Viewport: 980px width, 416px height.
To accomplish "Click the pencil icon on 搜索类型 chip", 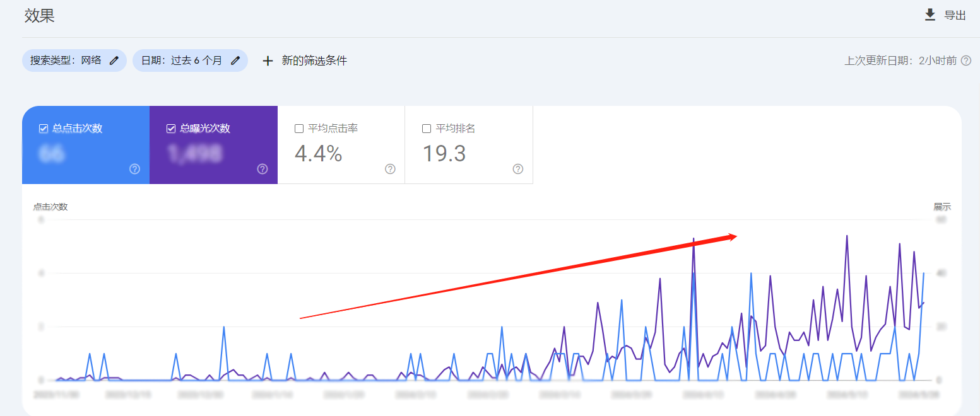I will [x=114, y=61].
